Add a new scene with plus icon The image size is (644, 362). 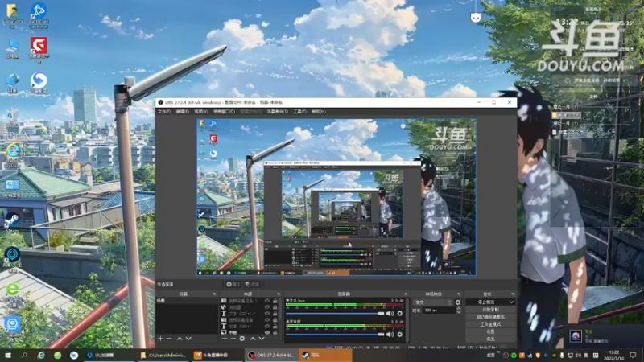tap(160, 339)
